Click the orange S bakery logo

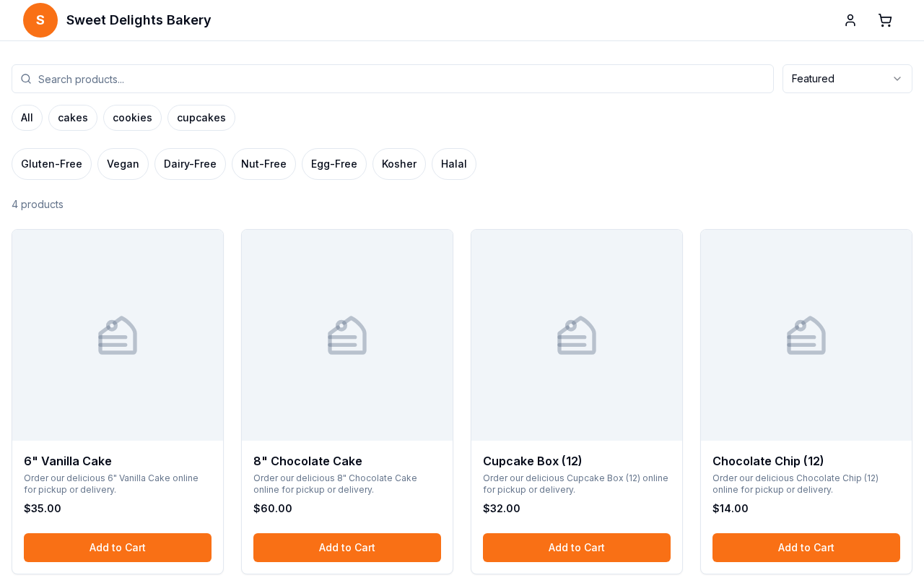coord(40,20)
